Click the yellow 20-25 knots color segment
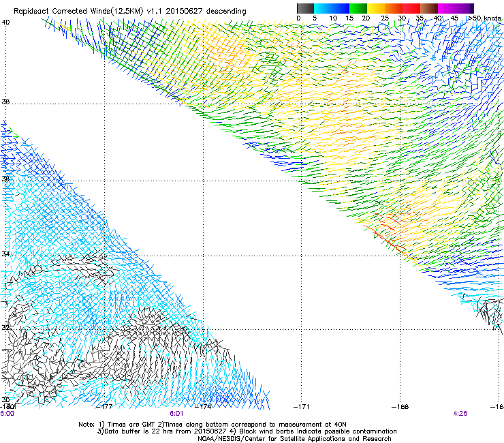504x443 pixels. point(376,8)
